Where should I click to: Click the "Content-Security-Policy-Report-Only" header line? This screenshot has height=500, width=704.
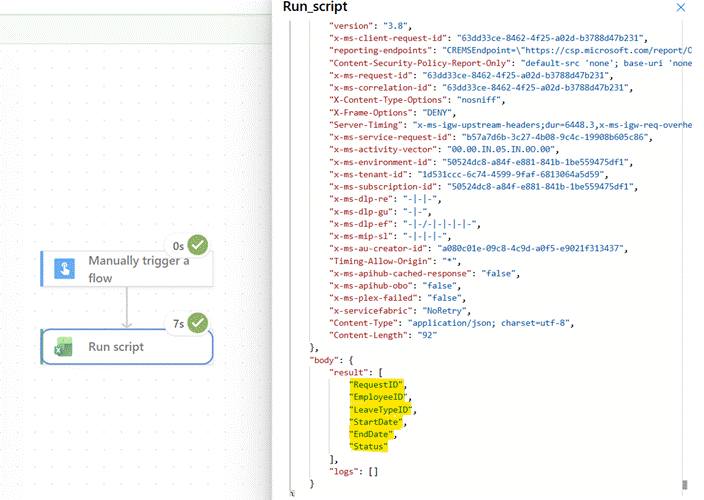[510, 63]
